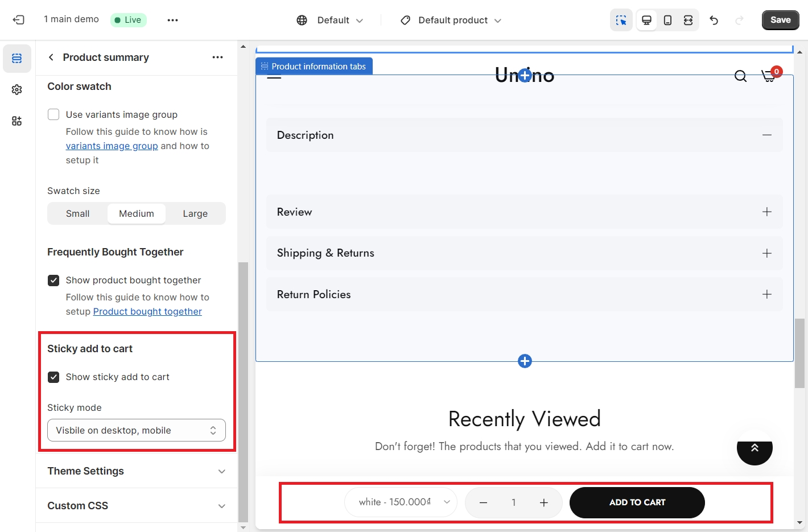Image resolution: width=808 pixels, height=532 pixels.
Task: Select Large swatch size option
Action: click(x=195, y=214)
